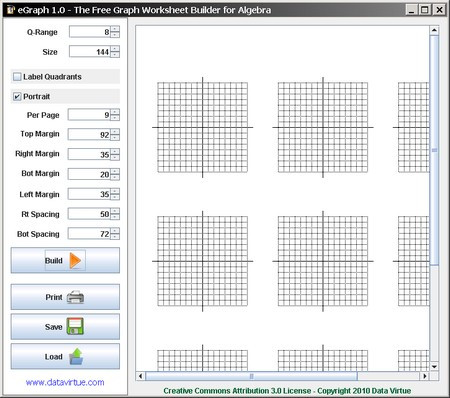450x398 pixels.
Task: Click the Print button
Action: (65, 297)
